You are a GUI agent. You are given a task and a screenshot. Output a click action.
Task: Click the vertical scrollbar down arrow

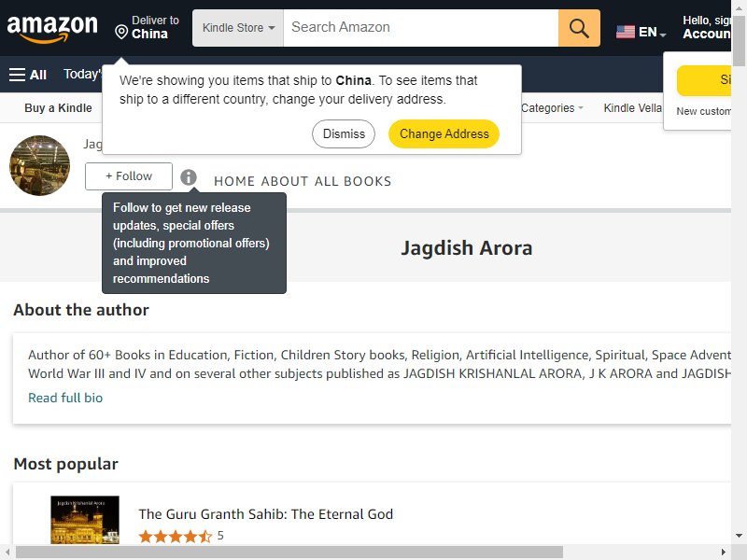click(739, 536)
